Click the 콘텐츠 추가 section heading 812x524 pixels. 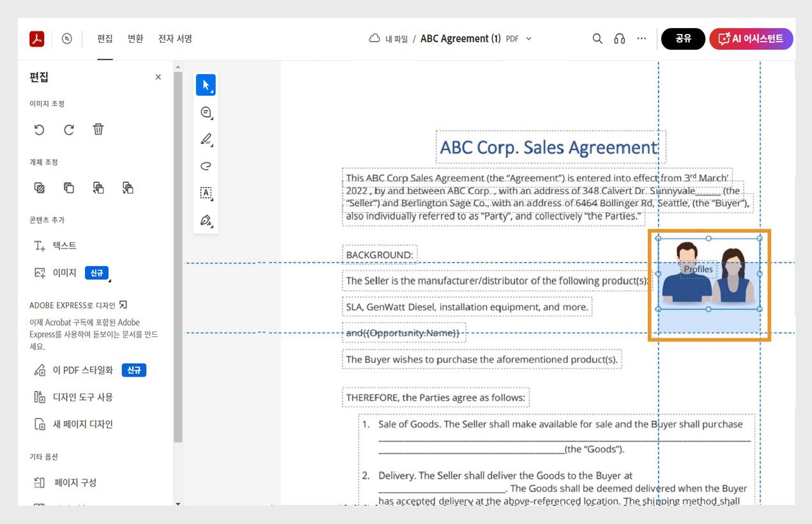[47, 220]
